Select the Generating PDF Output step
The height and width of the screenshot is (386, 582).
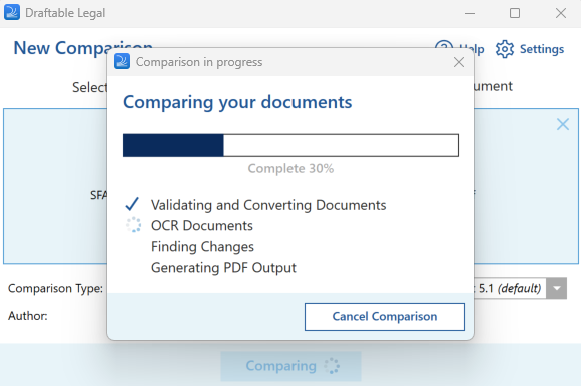tap(224, 268)
